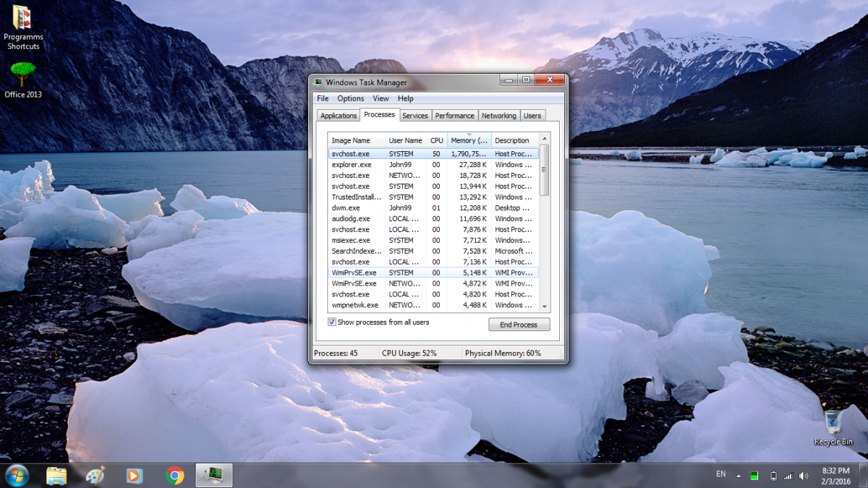Show hidden system tray icons
868x488 pixels.
739,476
